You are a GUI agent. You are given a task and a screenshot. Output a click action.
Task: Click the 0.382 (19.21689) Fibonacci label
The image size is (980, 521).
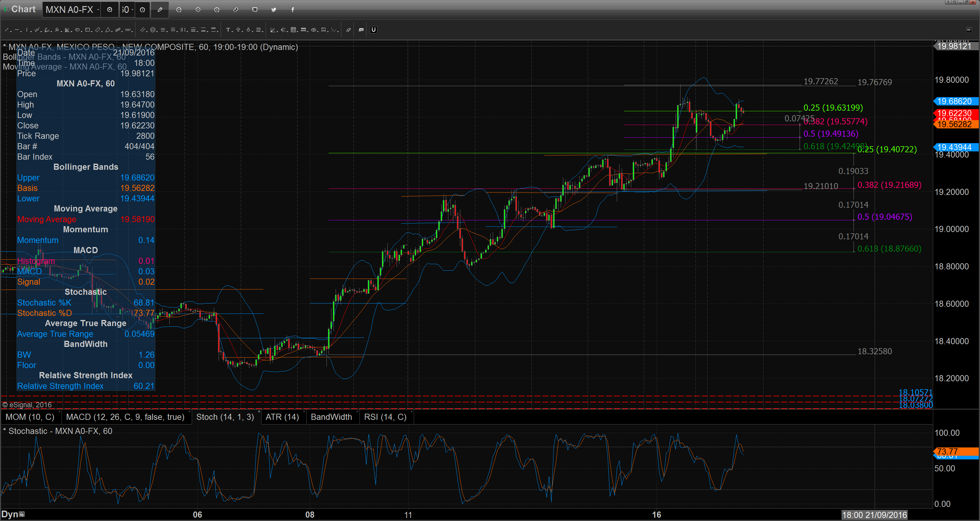pos(889,185)
